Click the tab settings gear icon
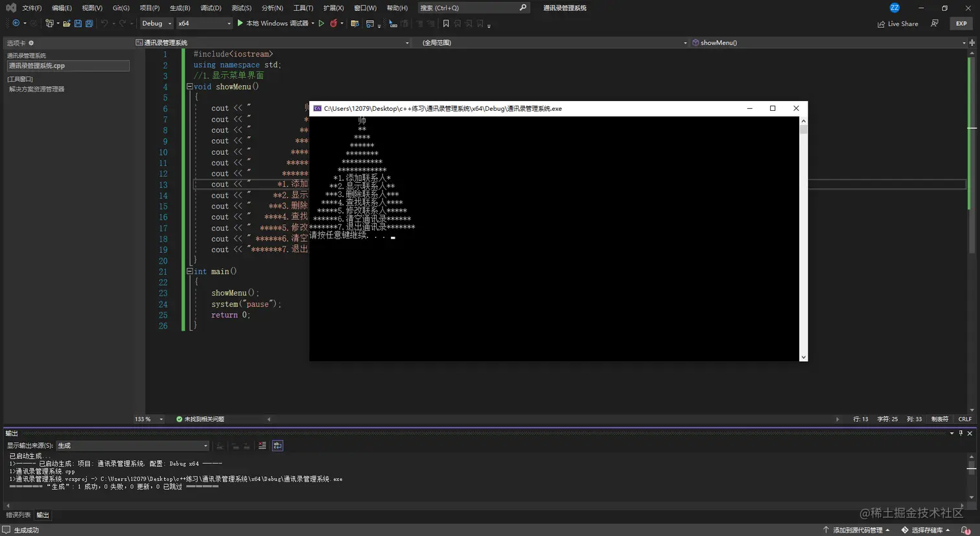980x536 pixels. point(31,43)
